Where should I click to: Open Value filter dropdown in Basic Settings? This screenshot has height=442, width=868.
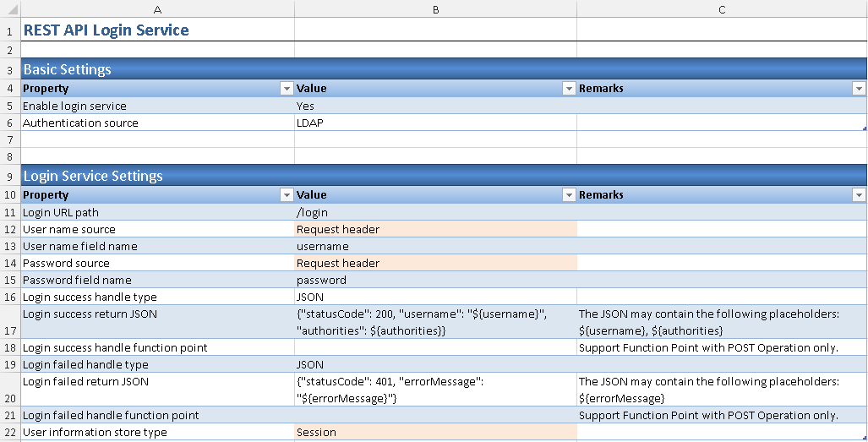coord(568,89)
